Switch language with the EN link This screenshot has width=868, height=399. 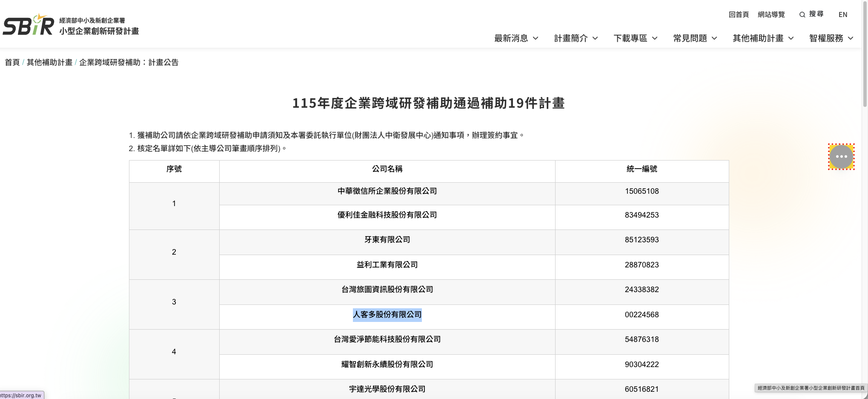pos(843,14)
